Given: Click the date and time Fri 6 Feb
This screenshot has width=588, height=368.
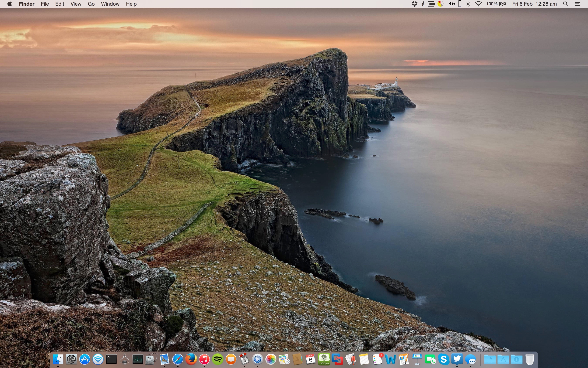Looking at the screenshot, I should 534,4.
